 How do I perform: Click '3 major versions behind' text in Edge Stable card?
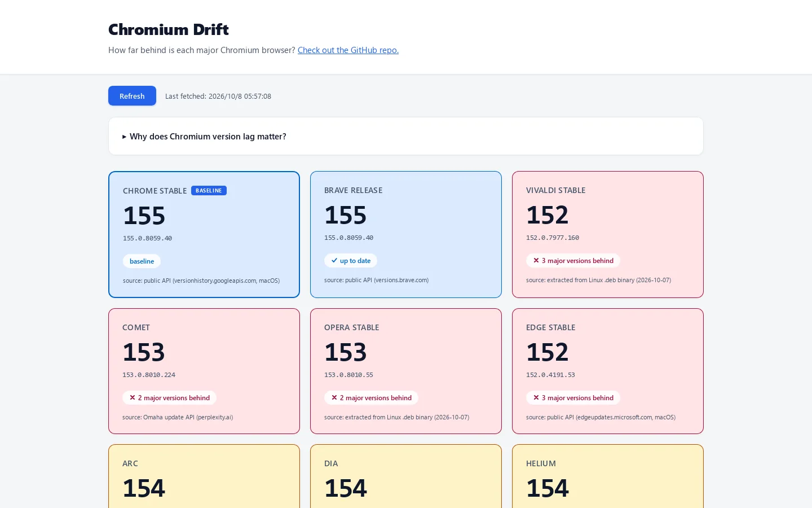pyautogui.click(x=577, y=398)
